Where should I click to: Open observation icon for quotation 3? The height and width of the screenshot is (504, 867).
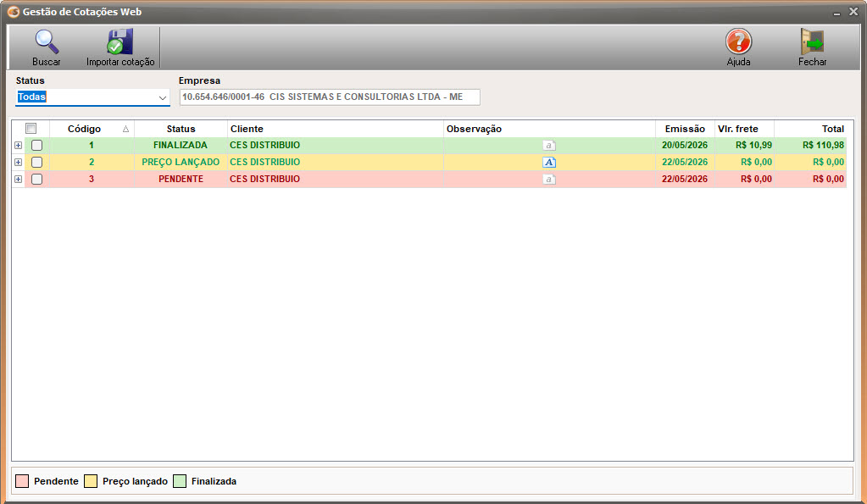coord(549,179)
